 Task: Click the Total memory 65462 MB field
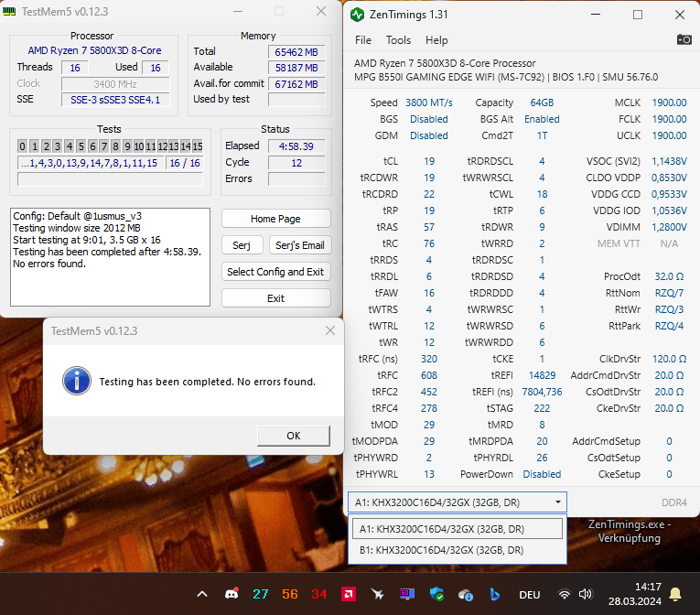point(296,52)
